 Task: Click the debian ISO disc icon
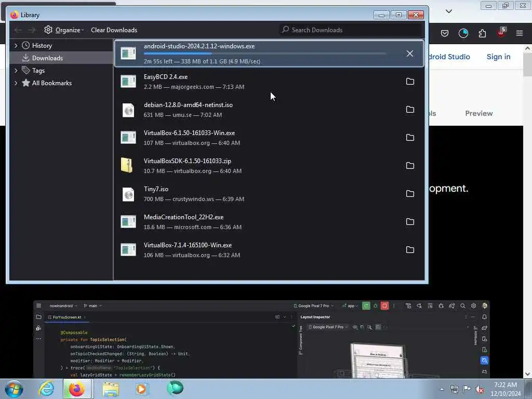tap(128, 110)
